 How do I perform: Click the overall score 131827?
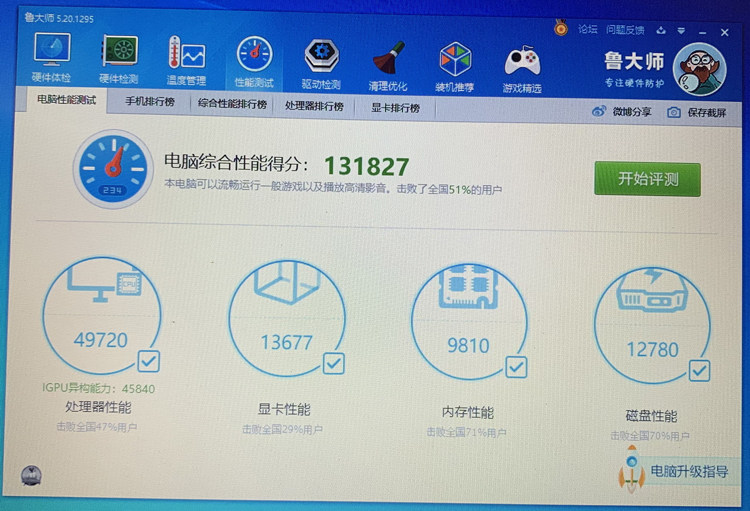[x=367, y=167]
